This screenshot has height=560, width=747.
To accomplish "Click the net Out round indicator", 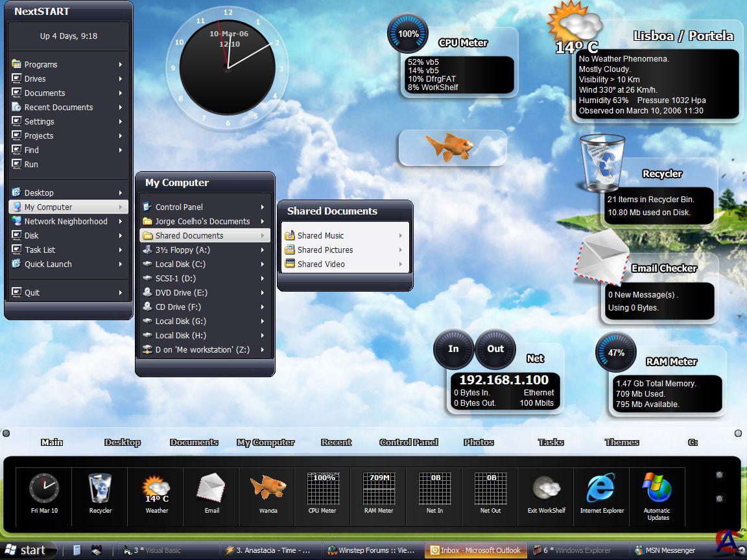I will click(495, 349).
